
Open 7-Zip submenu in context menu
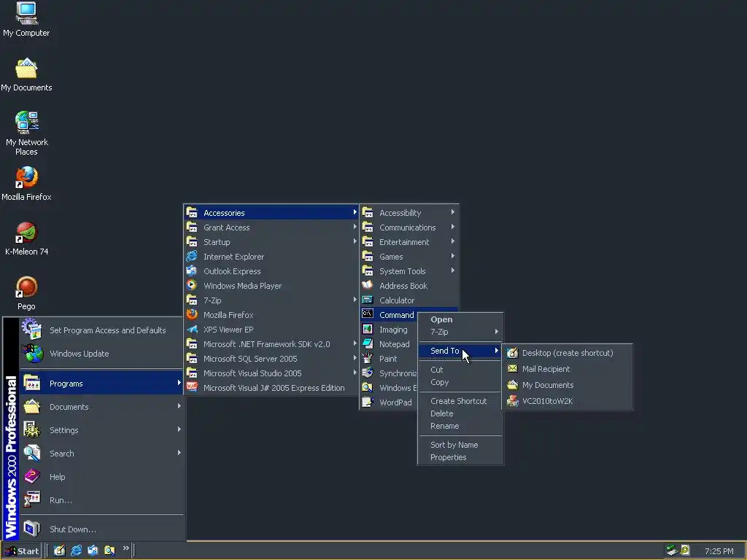460,332
